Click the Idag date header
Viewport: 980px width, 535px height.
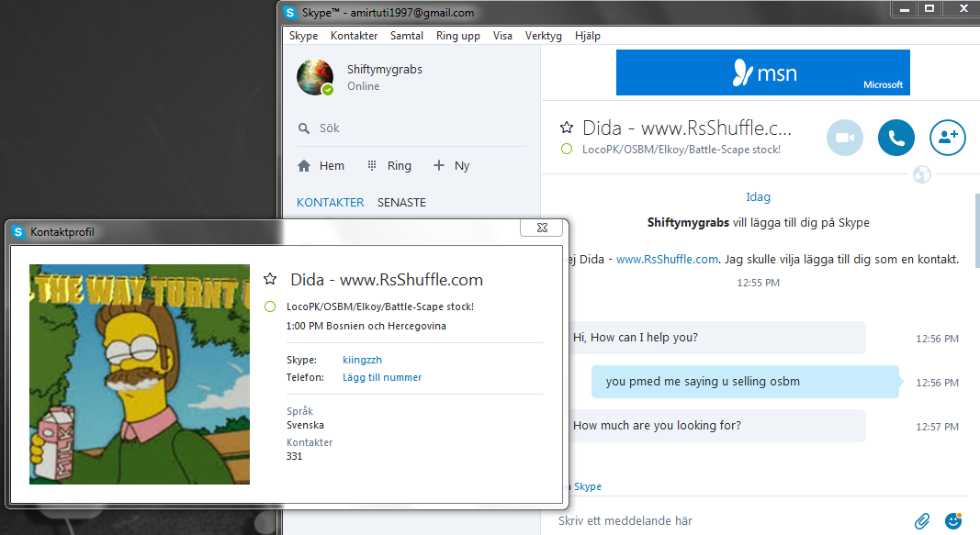click(758, 196)
